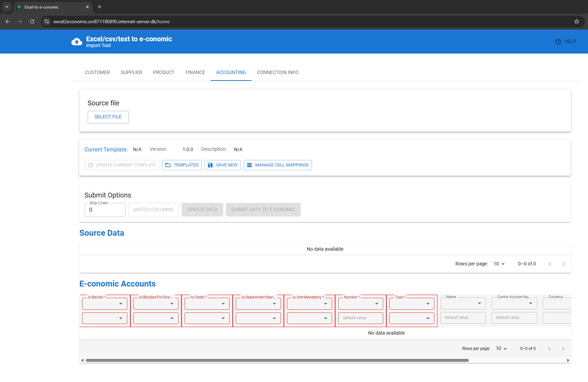
Task: Open Is Unit Mandatory column dropdown
Action: pos(310,304)
